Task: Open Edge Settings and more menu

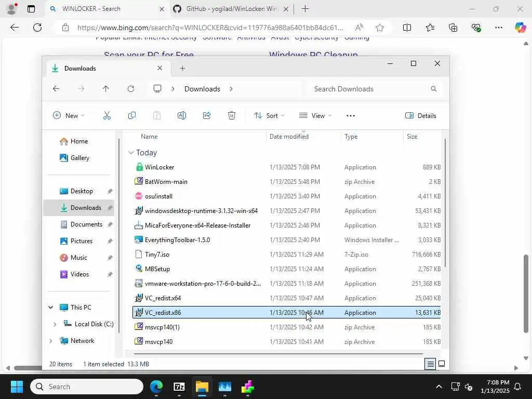Action: coord(498,28)
